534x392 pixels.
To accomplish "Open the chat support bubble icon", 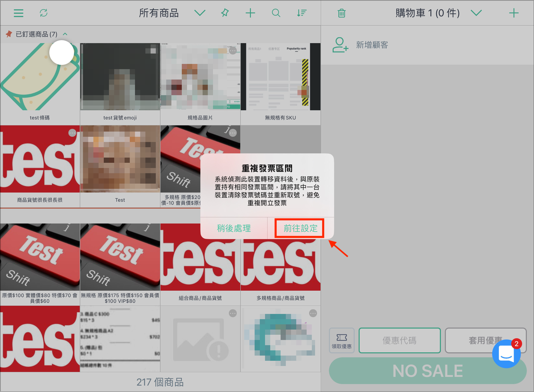I will 506,354.
